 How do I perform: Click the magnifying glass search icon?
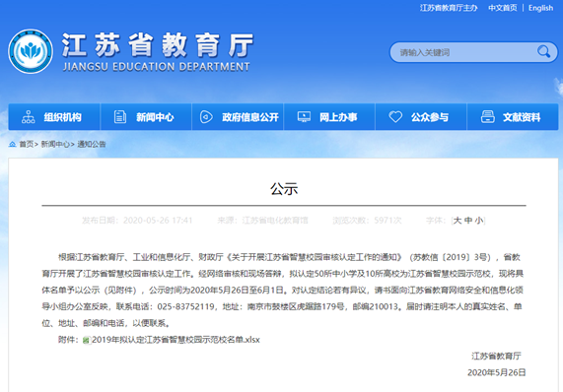click(543, 51)
